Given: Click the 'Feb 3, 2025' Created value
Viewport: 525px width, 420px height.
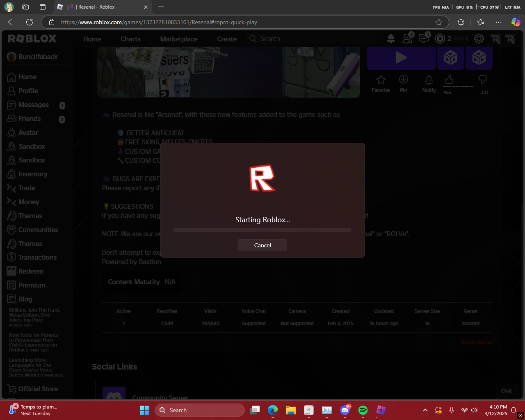Looking at the screenshot, I should tap(340, 324).
